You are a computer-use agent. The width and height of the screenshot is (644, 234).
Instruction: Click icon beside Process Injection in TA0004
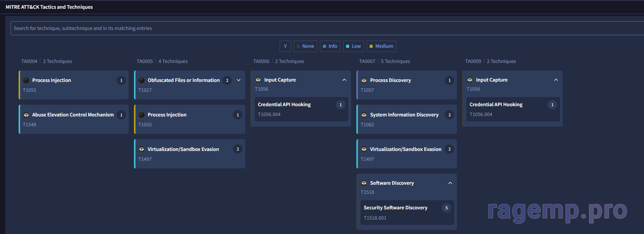point(26,80)
